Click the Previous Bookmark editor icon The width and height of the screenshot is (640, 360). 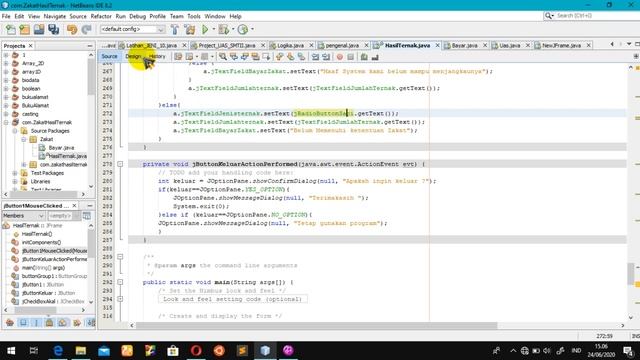pos(280,57)
